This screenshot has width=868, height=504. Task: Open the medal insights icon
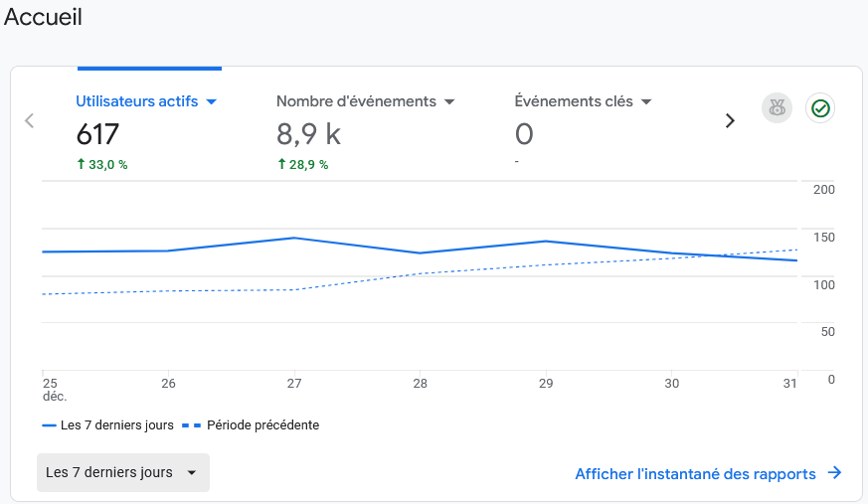point(777,108)
